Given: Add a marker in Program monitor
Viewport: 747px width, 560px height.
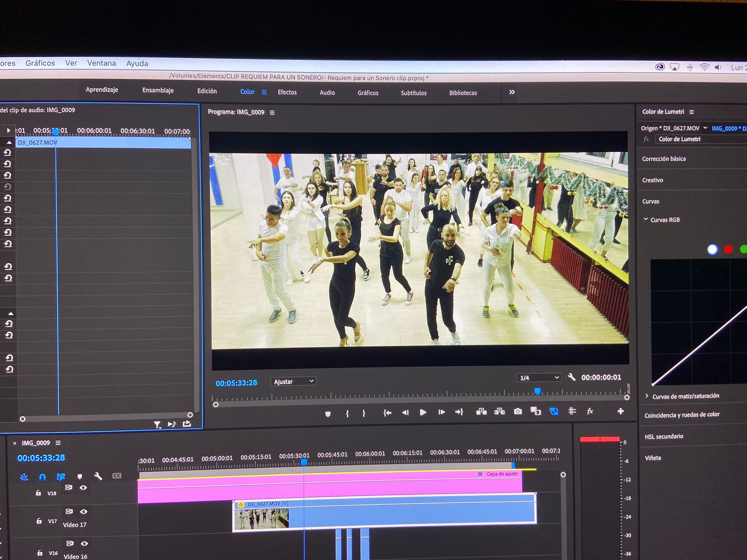Looking at the screenshot, I should click(x=328, y=414).
